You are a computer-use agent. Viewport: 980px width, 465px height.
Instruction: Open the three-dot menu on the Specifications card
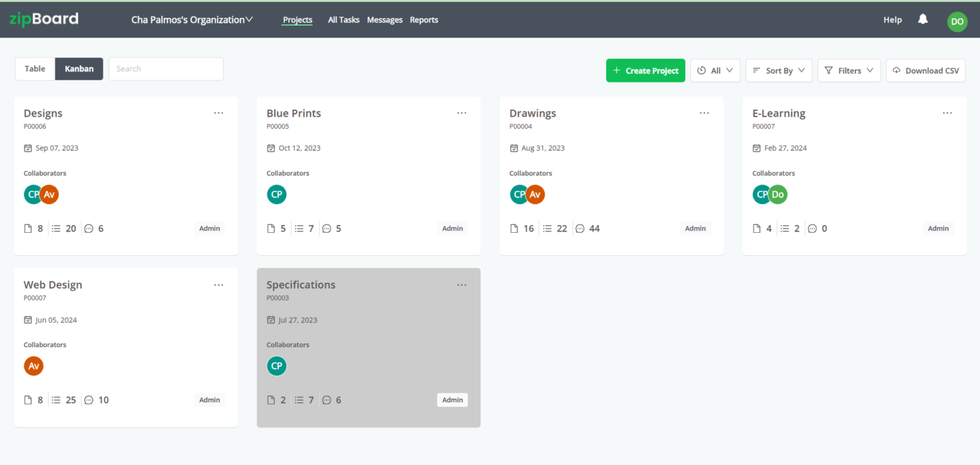click(461, 284)
